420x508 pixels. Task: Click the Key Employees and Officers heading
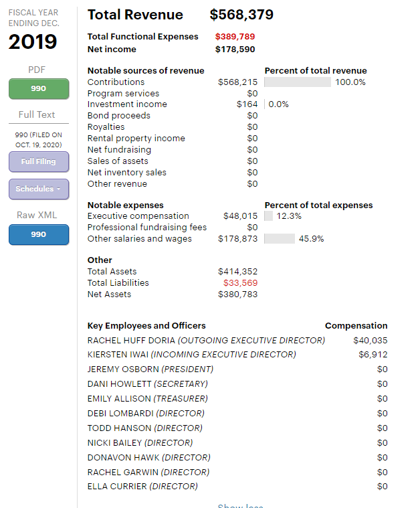(146, 326)
